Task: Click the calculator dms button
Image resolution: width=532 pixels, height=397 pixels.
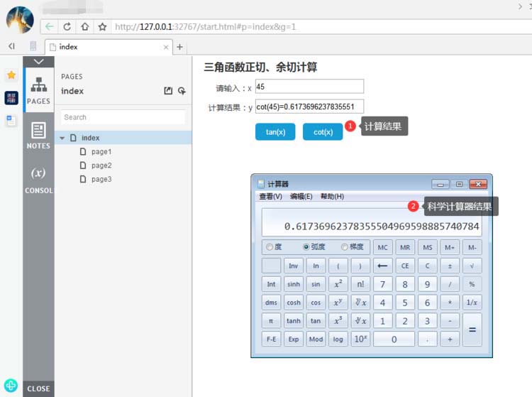Action: [271, 303]
